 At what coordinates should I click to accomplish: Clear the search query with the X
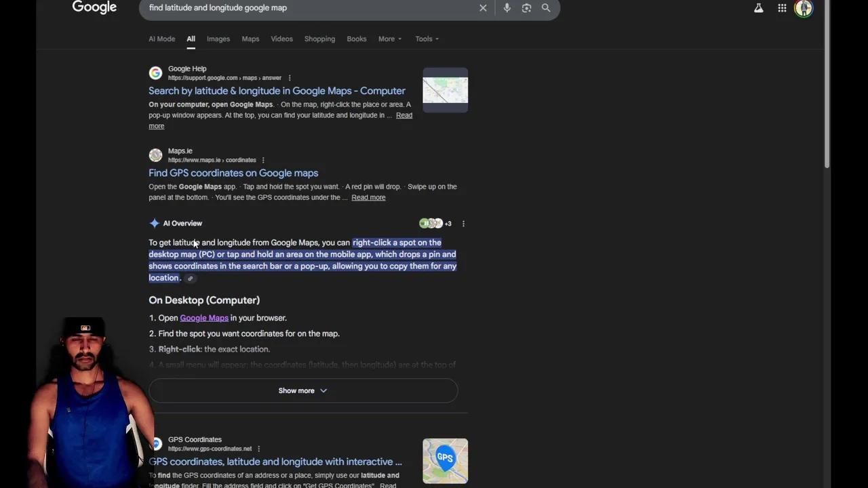pyautogui.click(x=483, y=8)
